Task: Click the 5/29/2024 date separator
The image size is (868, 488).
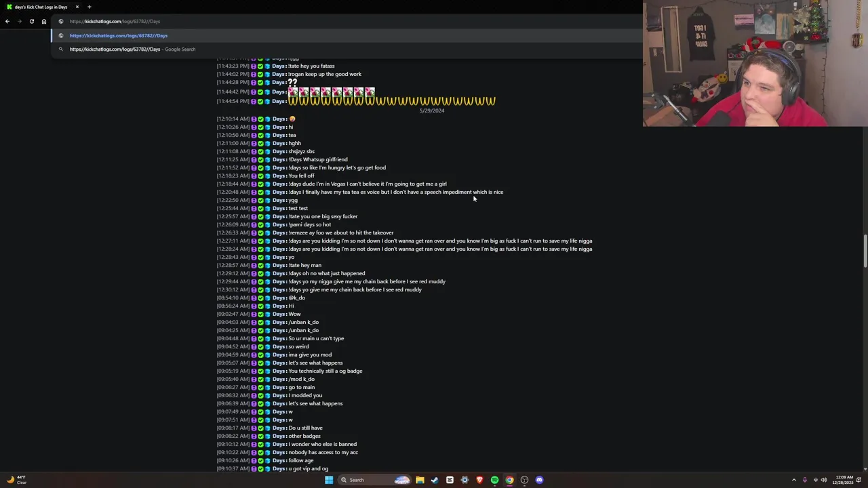Action: tap(432, 110)
